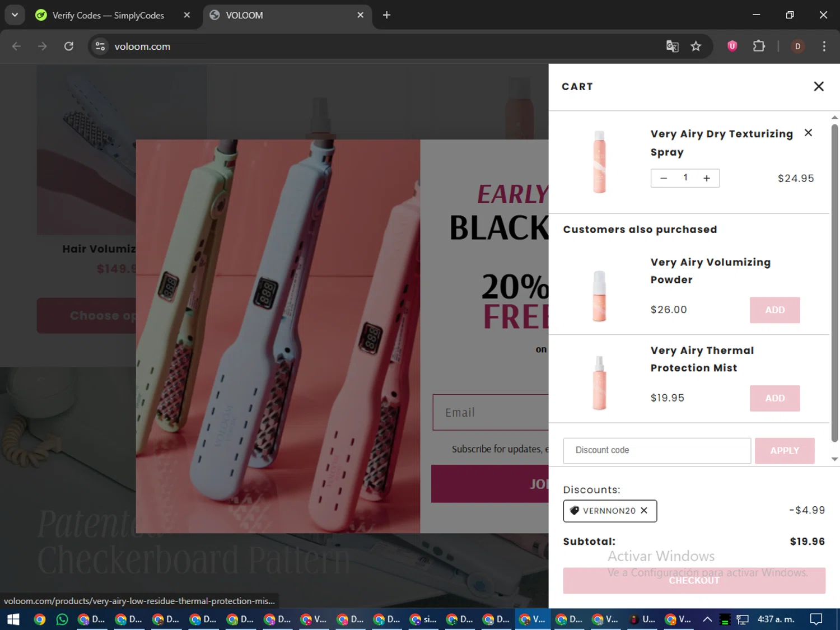This screenshot has height=630, width=840.
Task: Select the quantity value field in cart
Action: (x=685, y=178)
